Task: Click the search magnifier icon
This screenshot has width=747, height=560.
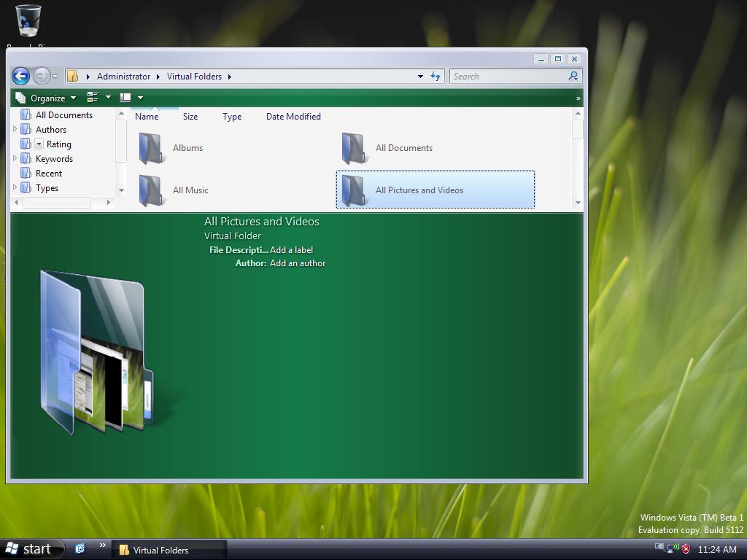Action: (x=573, y=76)
